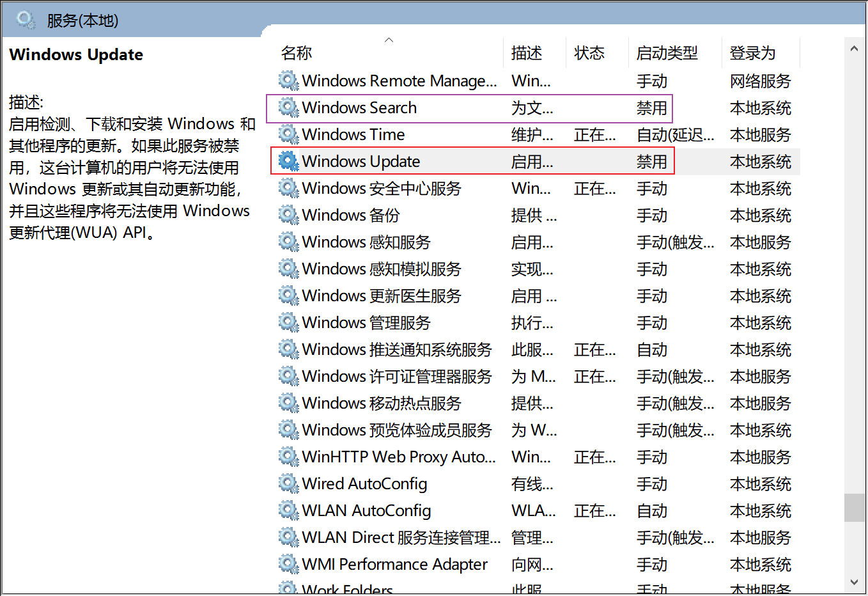Select the Windows Remote Management service name

tap(399, 81)
